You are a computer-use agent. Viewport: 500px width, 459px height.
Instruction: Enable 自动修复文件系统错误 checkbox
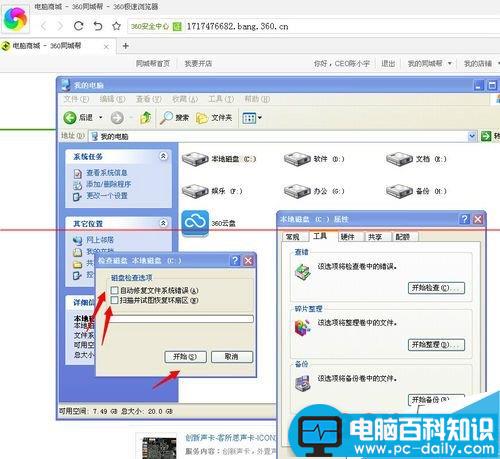114,290
